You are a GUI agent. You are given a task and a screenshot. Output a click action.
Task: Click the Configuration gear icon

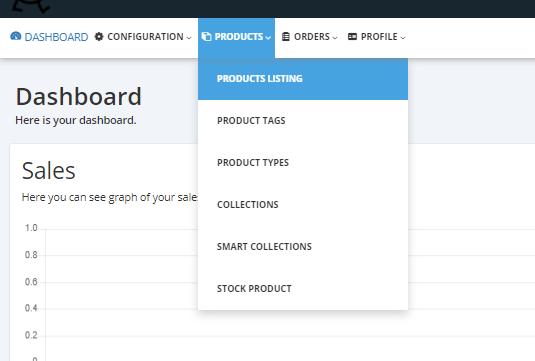(99, 37)
